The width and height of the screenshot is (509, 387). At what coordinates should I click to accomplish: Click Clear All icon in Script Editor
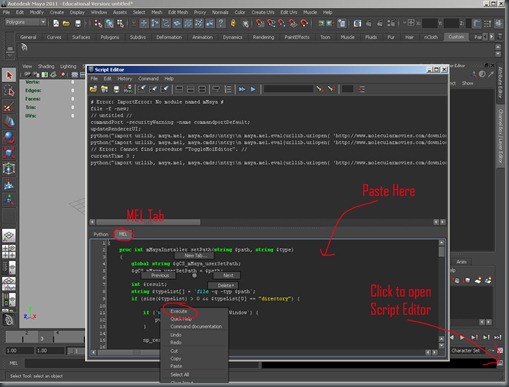pos(165,89)
